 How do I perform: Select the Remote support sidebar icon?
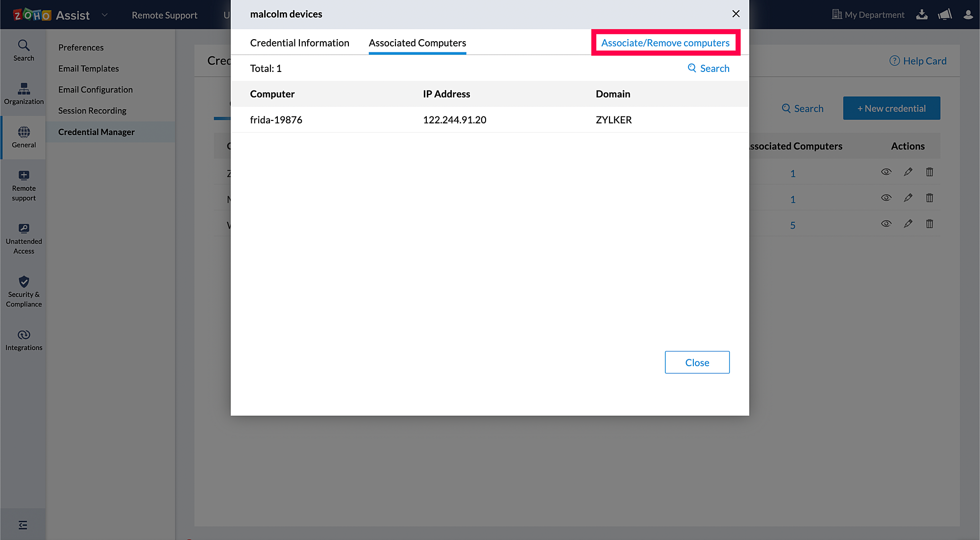[x=24, y=186]
